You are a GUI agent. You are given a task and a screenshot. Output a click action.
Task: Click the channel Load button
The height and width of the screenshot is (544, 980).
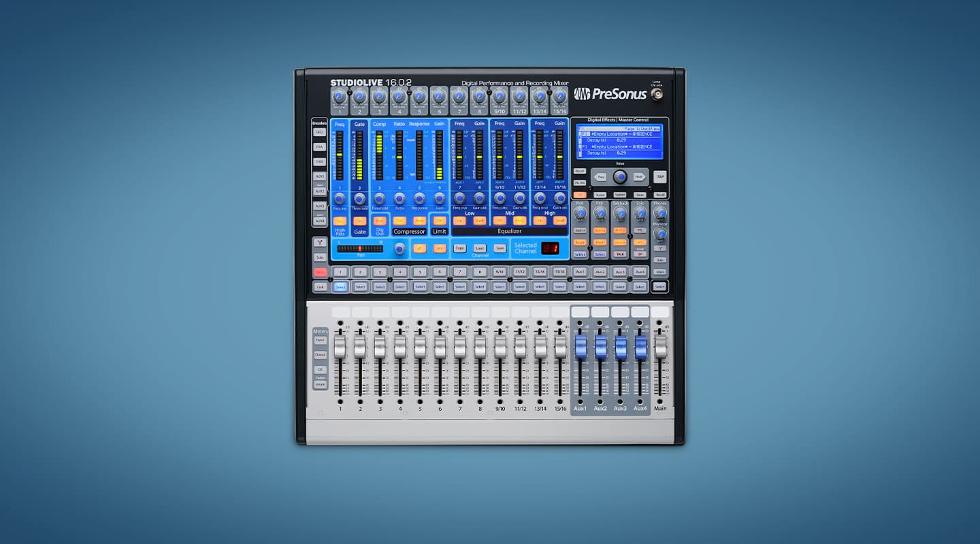tap(479, 248)
